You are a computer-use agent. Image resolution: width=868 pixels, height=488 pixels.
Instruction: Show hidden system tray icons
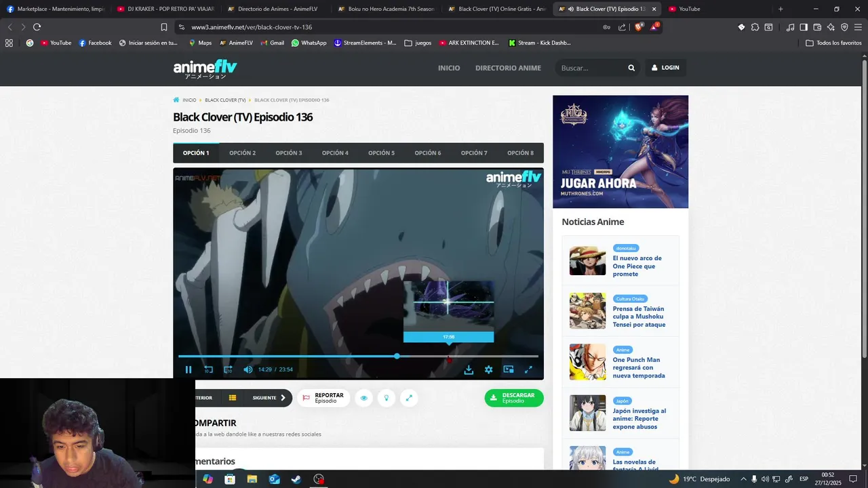[743, 479]
